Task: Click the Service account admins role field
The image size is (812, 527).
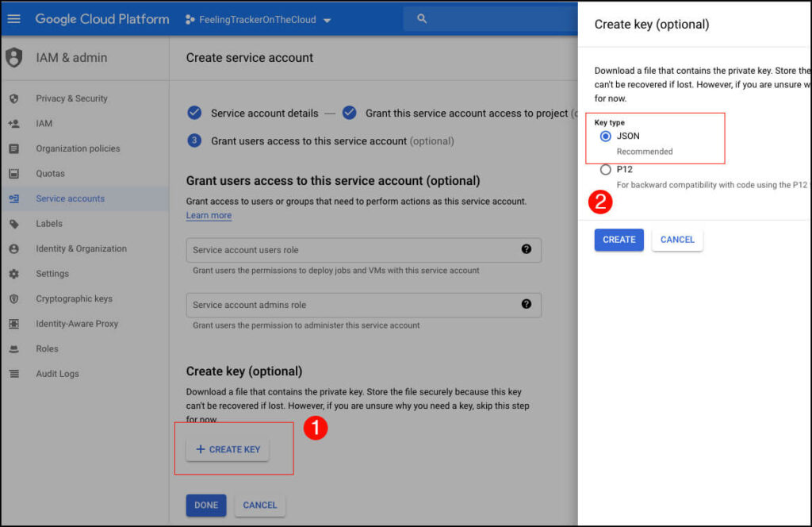Action: tap(363, 305)
